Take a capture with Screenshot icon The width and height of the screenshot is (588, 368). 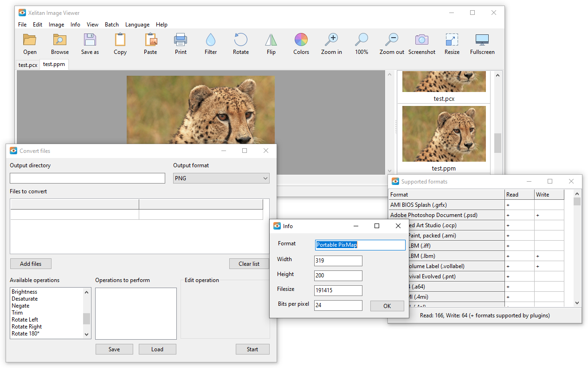(x=422, y=40)
